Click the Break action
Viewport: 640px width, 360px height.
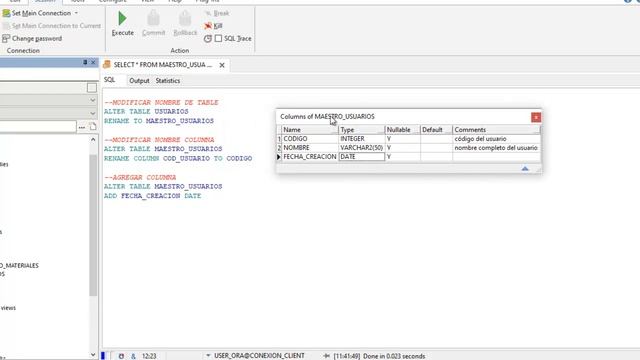[x=217, y=13]
